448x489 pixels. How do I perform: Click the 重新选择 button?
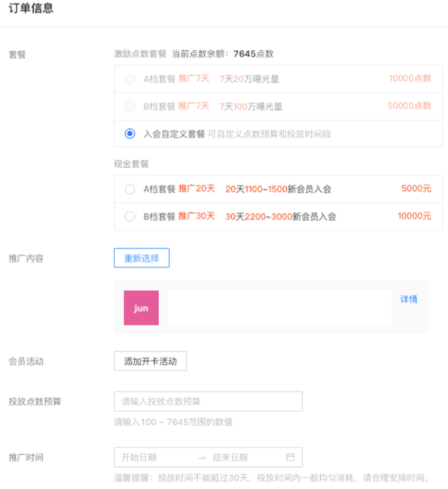click(x=142, y=258)
